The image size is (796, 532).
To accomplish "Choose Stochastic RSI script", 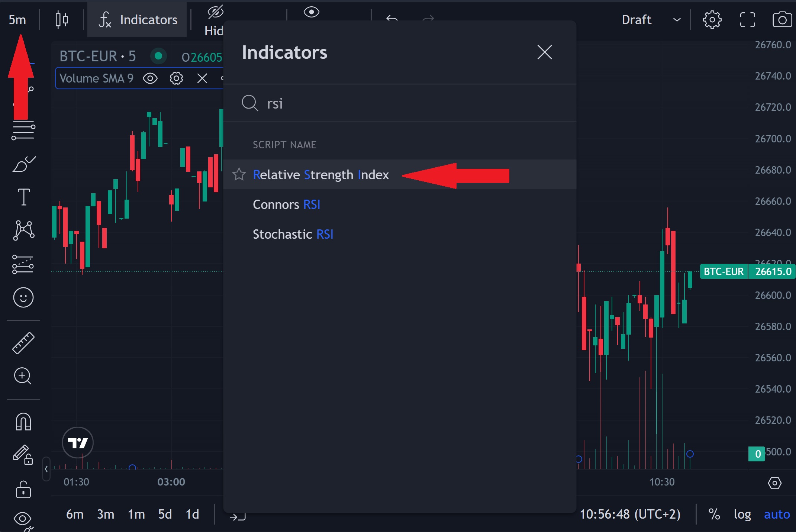I will (x=293, y=234).
